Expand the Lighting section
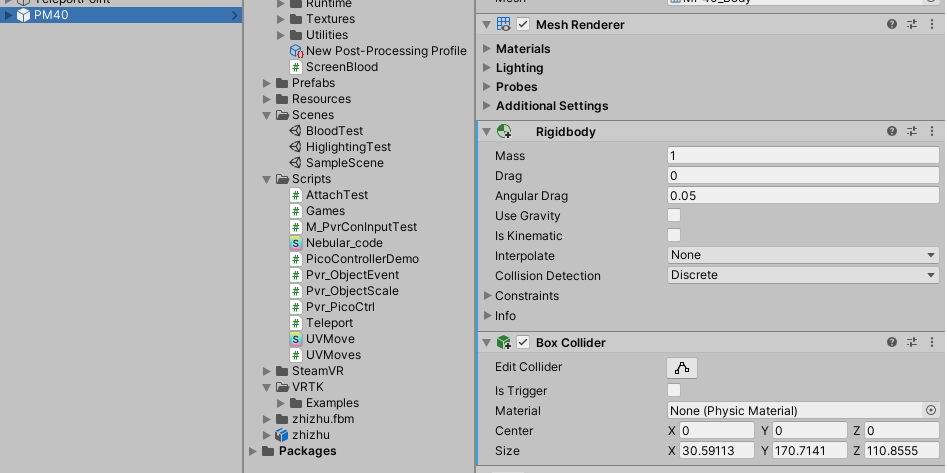The image size is (947, 473). 487,68
